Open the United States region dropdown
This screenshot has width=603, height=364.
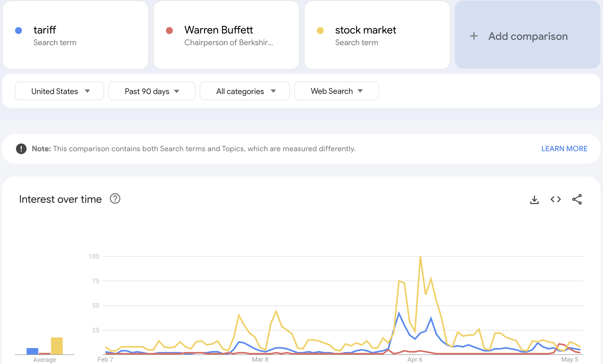click(x=60, y=91)
